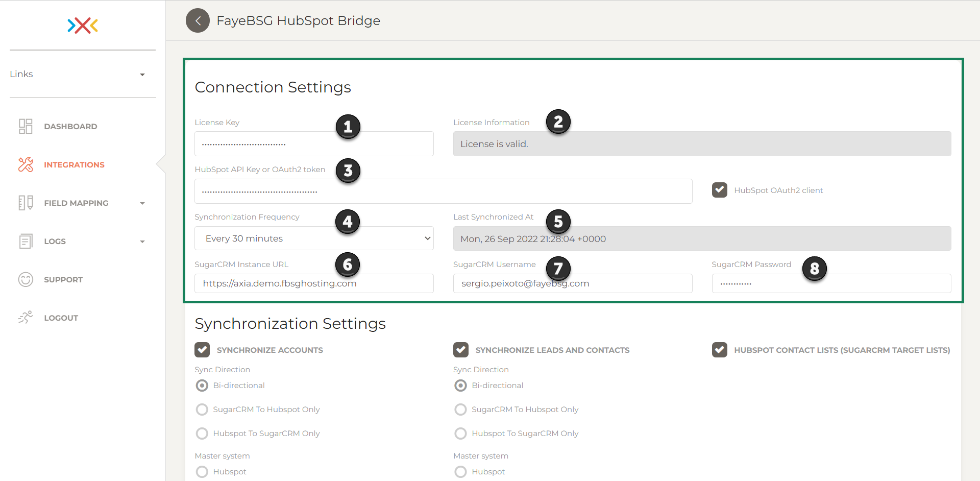Disable Synchronize Accounts
The width and height of the screenshot is (980, 481).
pos(202,350)
